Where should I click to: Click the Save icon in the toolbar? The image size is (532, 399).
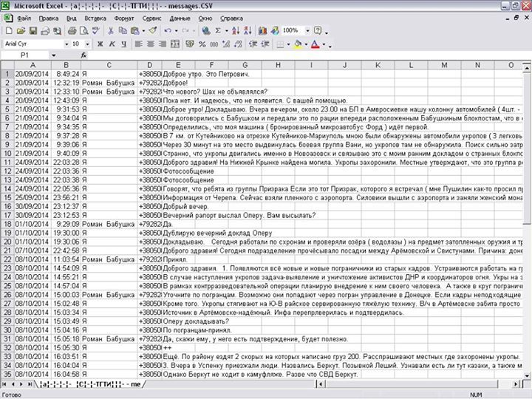33,31
